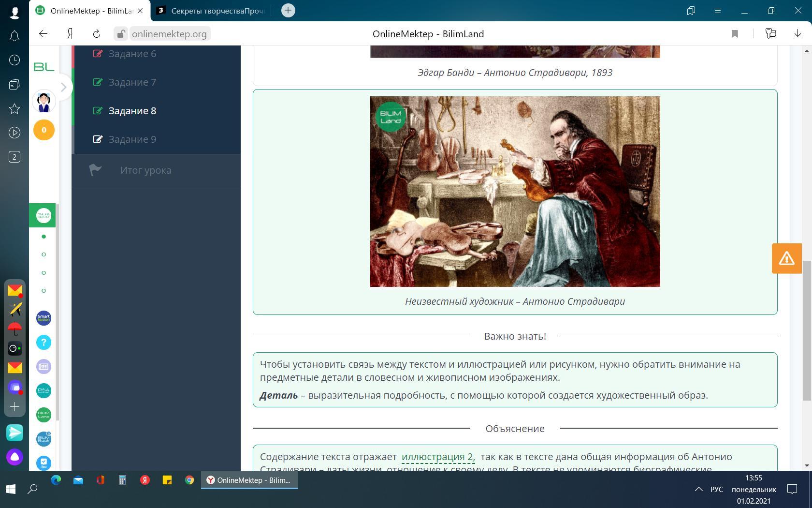
Task: Open Задание 6 in lesson sidebar
Action: [x=132, y=54]
